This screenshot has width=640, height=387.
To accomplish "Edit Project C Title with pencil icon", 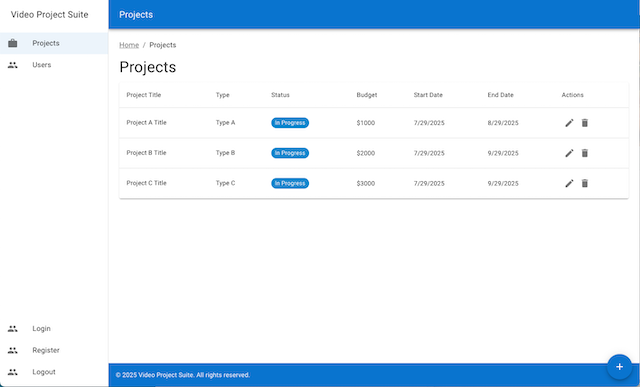I will tap(569, 183).
